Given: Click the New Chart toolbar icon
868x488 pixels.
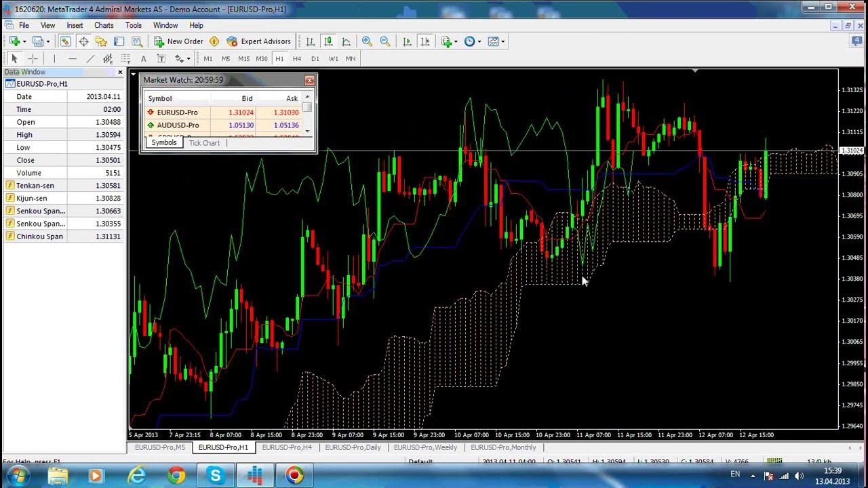Looking at the screenshot, I should [x=14, y=41].
